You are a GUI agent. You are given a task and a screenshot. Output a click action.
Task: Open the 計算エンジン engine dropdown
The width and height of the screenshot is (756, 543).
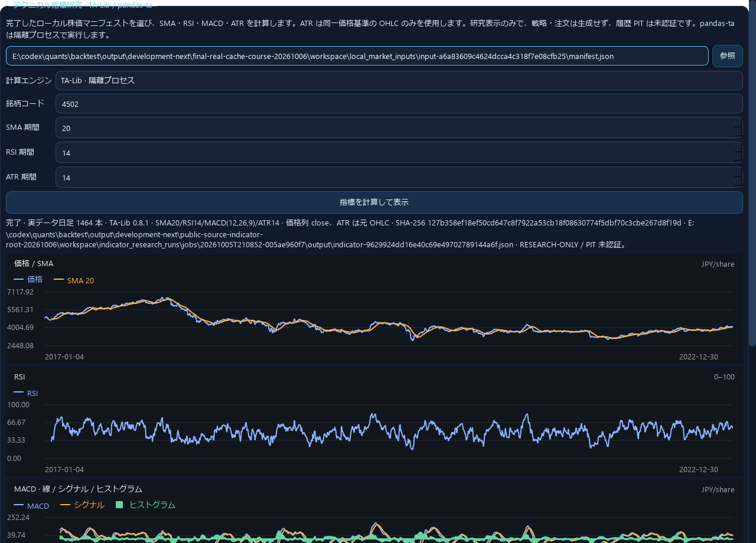click(399, 81)
